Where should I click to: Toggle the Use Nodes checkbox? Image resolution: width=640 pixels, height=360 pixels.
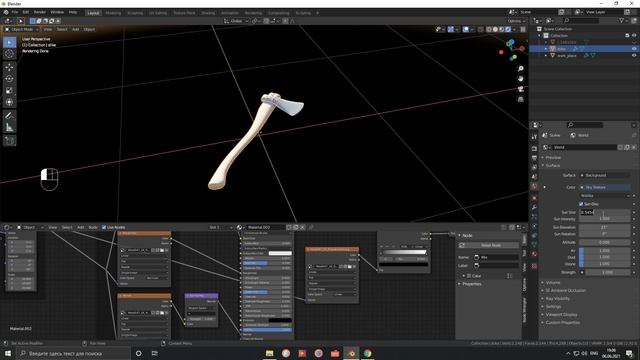click(104, 227)
